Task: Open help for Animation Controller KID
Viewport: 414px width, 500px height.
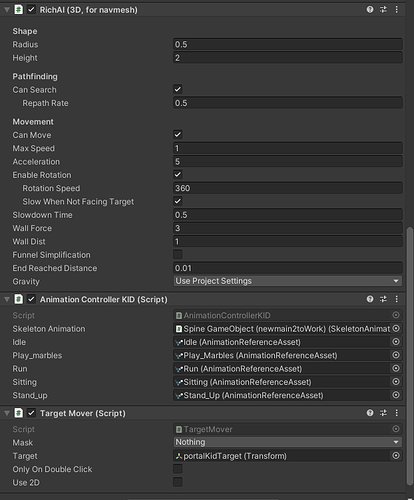Action: click(x=370, y=299)
